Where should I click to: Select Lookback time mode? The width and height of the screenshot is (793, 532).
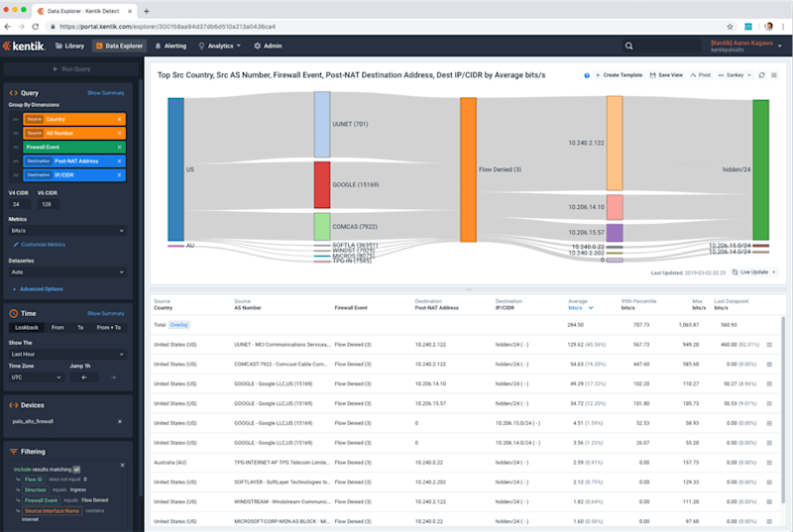(27, 327)
